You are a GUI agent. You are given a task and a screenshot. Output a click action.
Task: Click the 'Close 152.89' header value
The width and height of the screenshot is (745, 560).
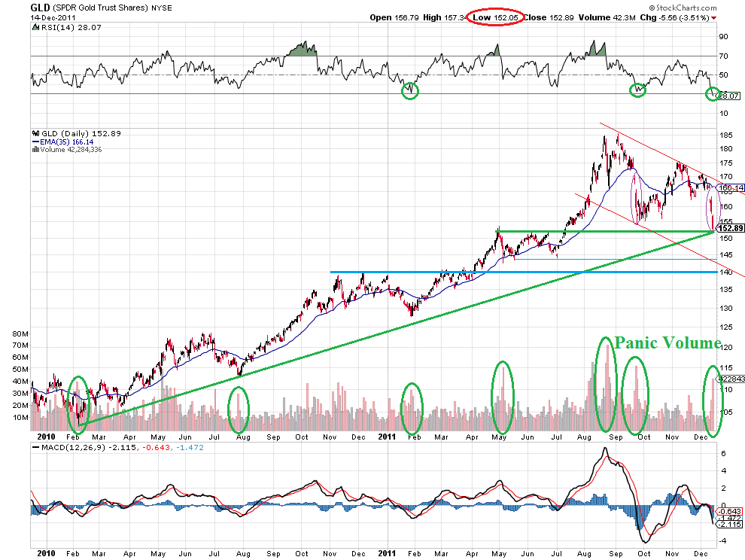click(549, 17)
